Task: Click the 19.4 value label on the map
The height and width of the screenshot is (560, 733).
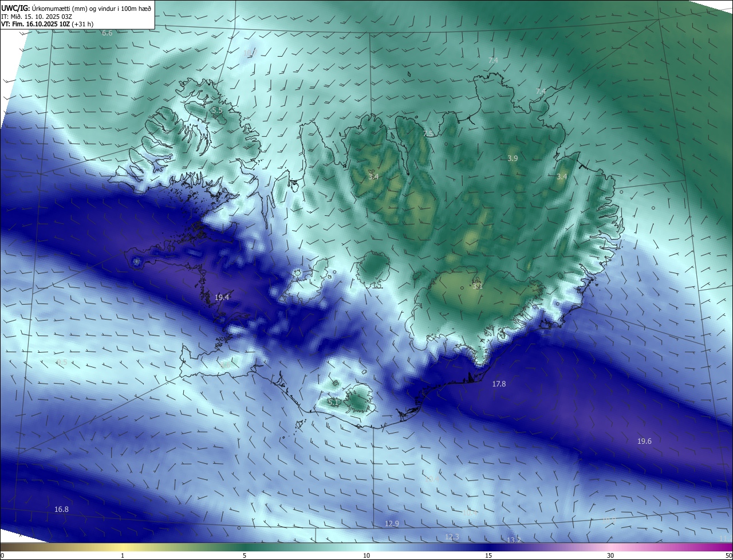Action: (222, 297)
